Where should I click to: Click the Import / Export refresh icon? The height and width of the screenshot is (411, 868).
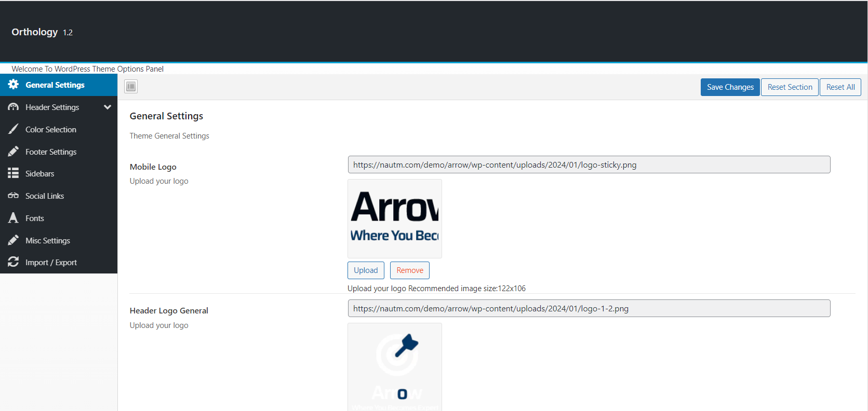tap(14, 262)
